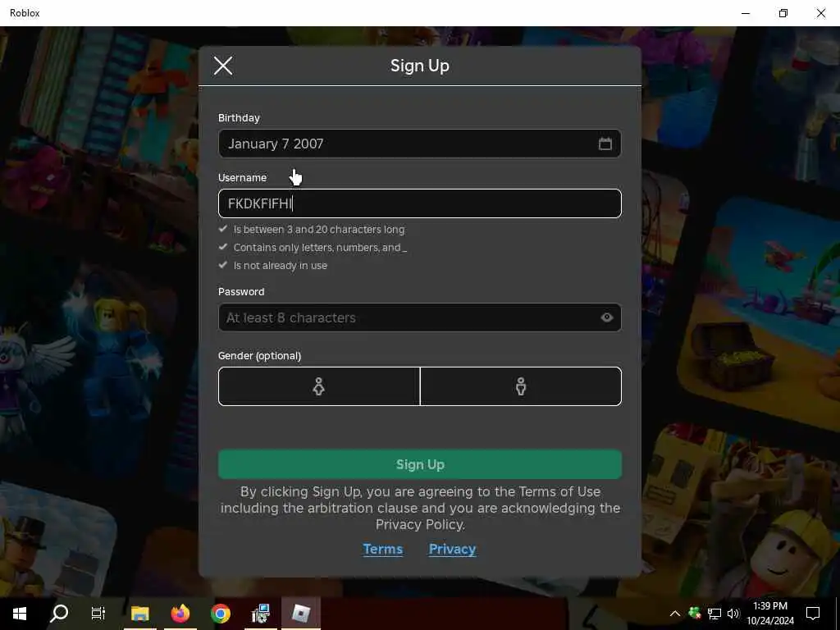Click 'Is between 3 and 20 characters long' text
The height and width of the screenshot is (630, 840).
(319, 230)
